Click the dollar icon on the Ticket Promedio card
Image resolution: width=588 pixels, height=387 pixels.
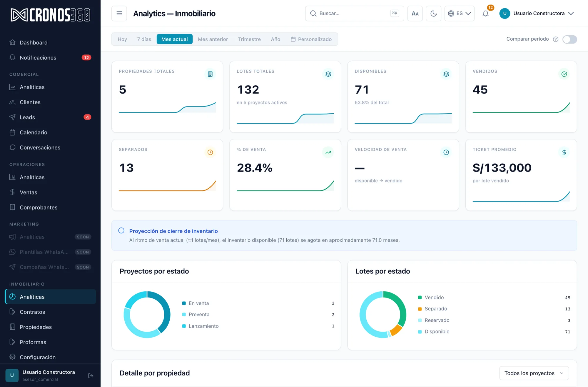[564, 152]
